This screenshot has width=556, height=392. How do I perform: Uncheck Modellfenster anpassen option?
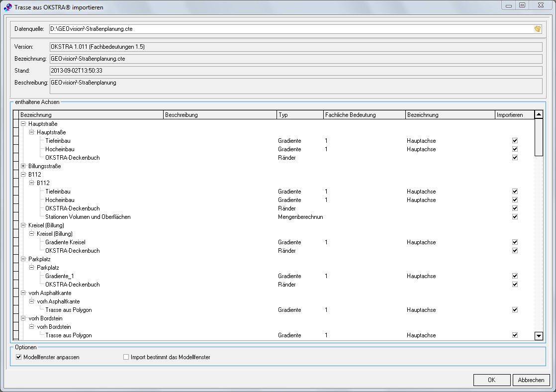point(19,357)
